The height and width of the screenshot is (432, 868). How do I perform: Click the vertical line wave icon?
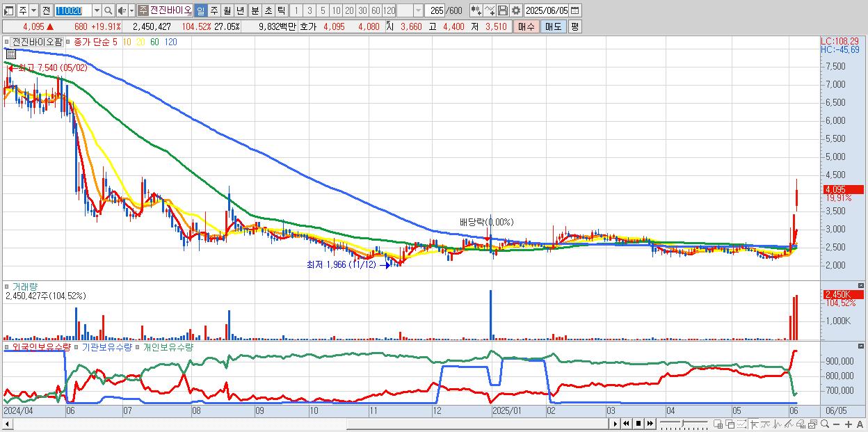pos(778,424)
